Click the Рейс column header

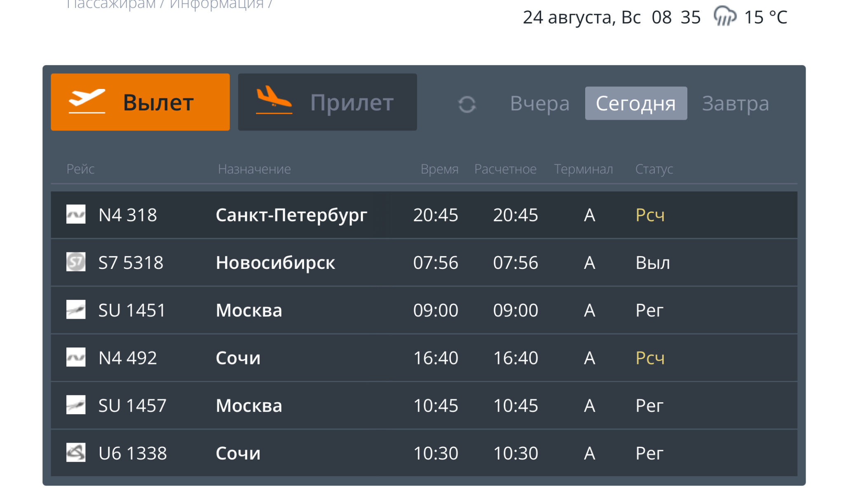(x=80, y=169)
